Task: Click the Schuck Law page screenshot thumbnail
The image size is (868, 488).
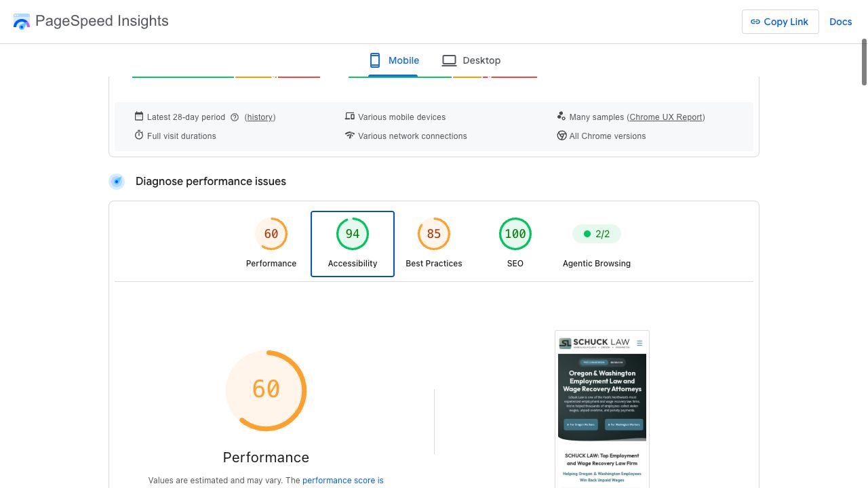Action: (x=602, y=409)
